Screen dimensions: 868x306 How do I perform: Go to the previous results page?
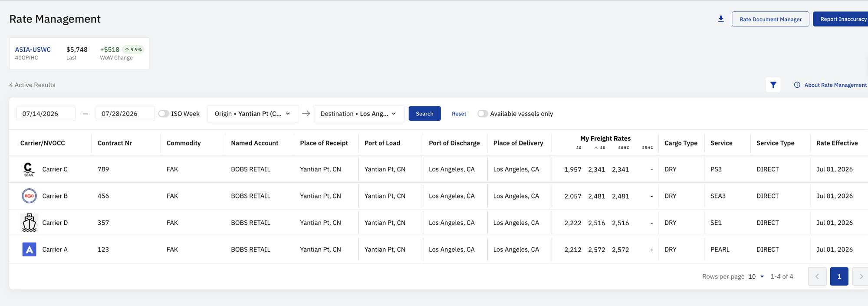(817, 276)
